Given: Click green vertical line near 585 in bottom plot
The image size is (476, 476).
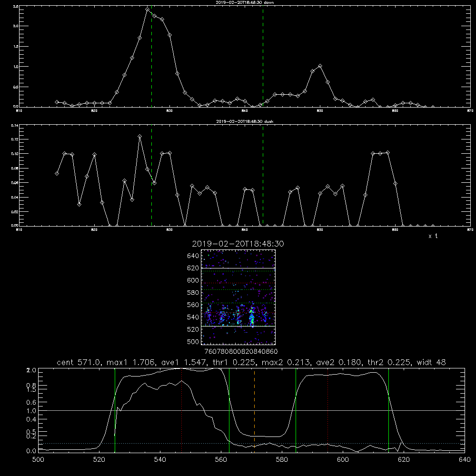Looking at the screenshot, I should [x=296, y=410].
